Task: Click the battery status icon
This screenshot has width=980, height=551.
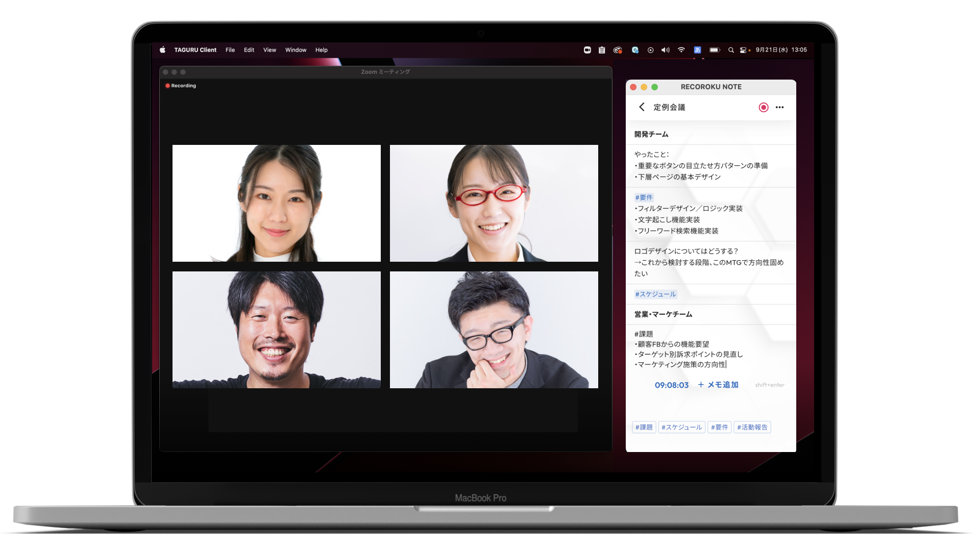Action: [714, 49]
